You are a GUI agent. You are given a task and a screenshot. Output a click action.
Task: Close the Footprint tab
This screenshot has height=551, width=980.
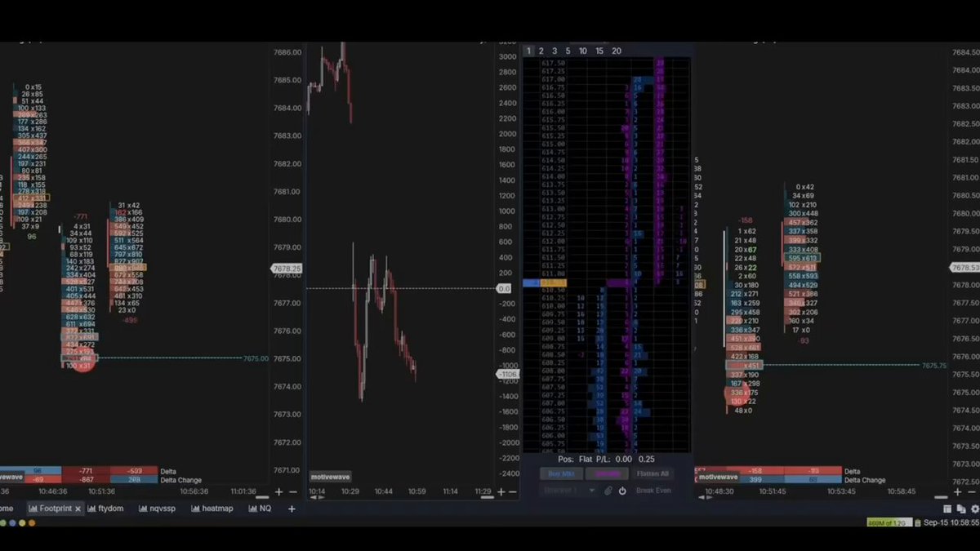[78, 509]
